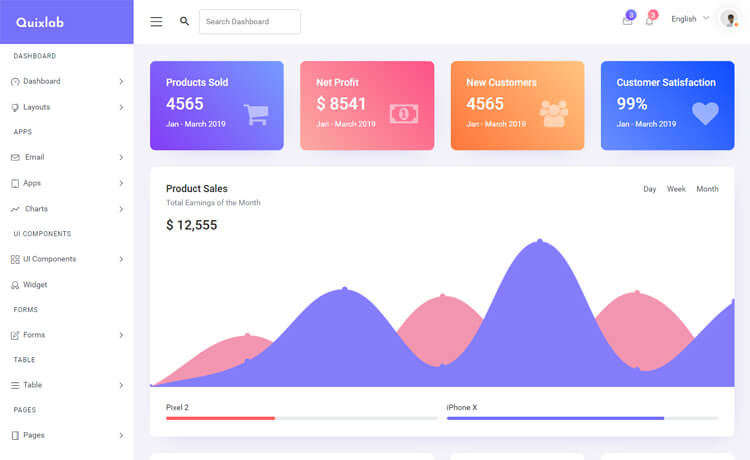The height and width of the screenshot is (460, 750).
Task: Select Email in the sidebar
Action: coord(34,157)
